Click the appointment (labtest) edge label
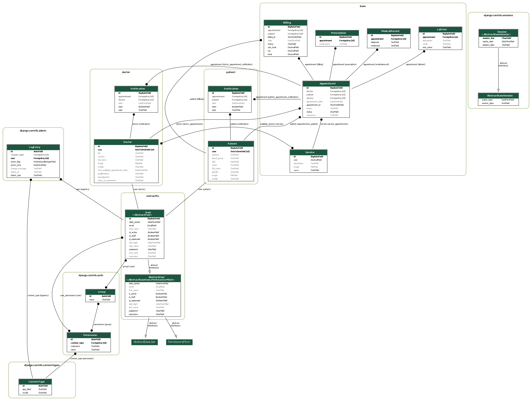This screenshot has height=401, width=532. tap(415, 64)
